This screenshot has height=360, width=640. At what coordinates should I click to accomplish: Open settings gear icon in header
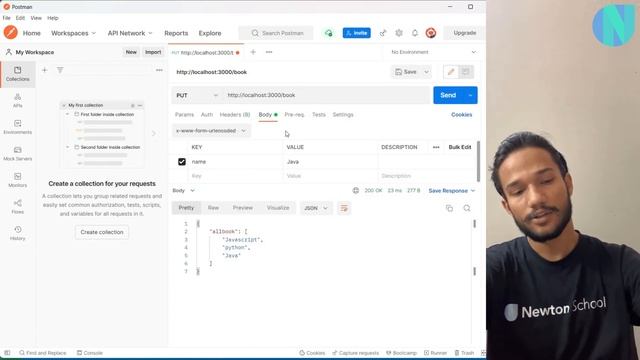coord(399,33)
